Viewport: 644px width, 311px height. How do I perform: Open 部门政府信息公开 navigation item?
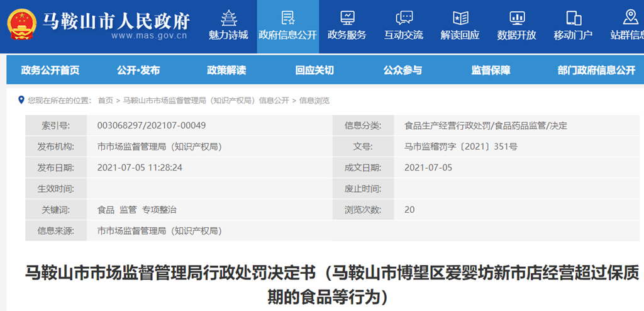pyautogui.click(x=596, y=71)
